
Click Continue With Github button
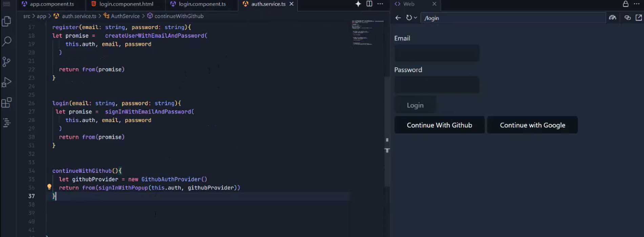point(439,125)
